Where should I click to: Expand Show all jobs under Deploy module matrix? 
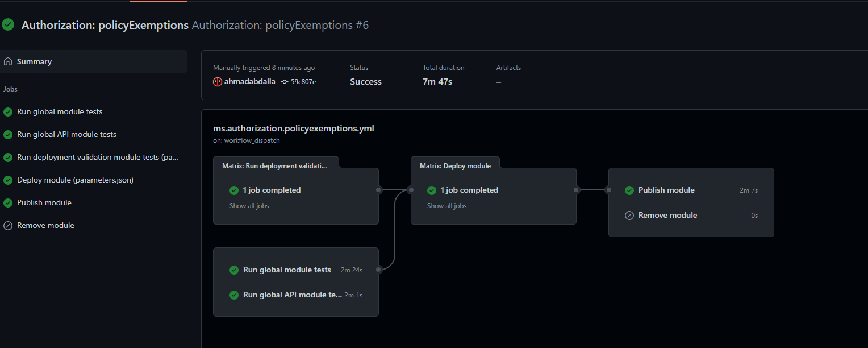coord(446,206)
